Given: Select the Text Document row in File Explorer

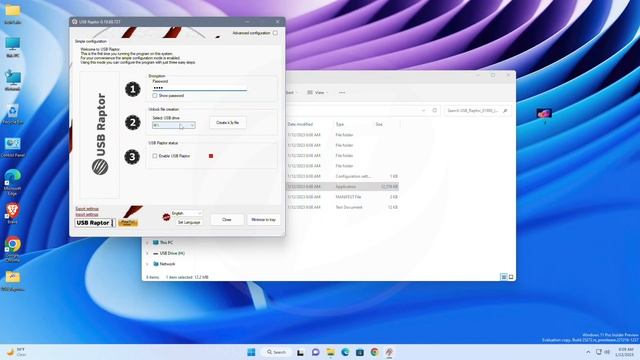Looking at the screenshot, I should click(x=342, y=207).
